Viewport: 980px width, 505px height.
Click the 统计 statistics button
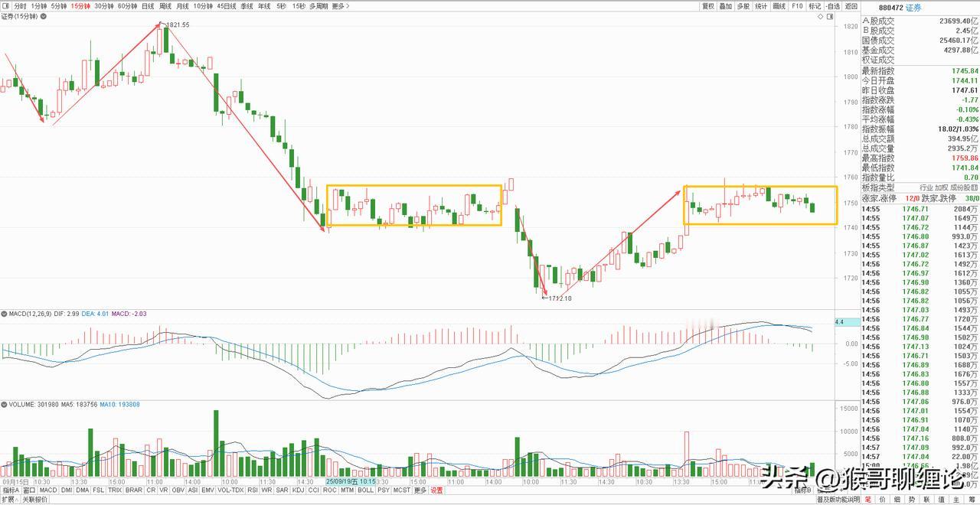click(x=761, y=6)
